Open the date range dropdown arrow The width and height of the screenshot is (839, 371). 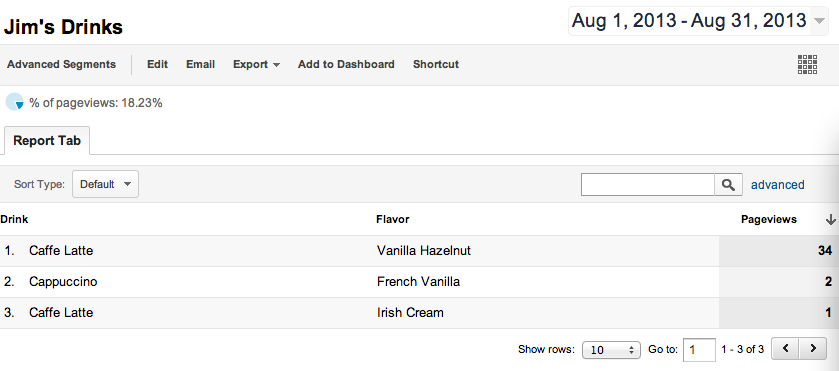coord(819,22)
